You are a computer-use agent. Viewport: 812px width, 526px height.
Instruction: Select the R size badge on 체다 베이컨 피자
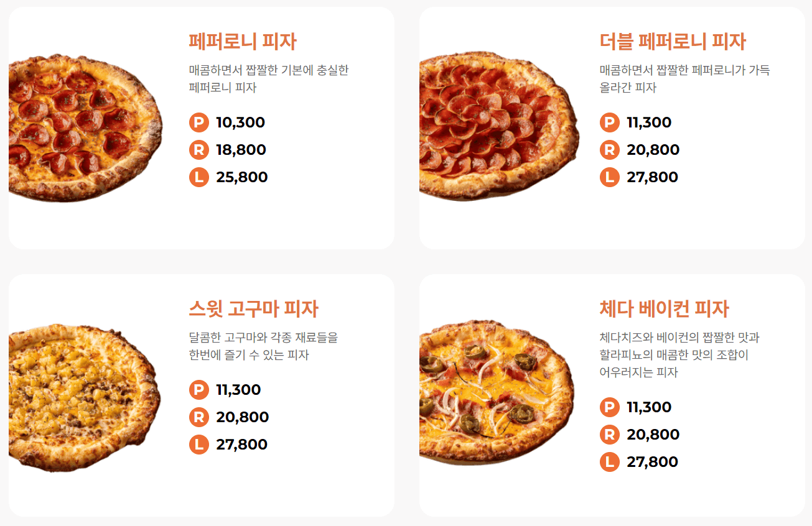tap(610, 435)
